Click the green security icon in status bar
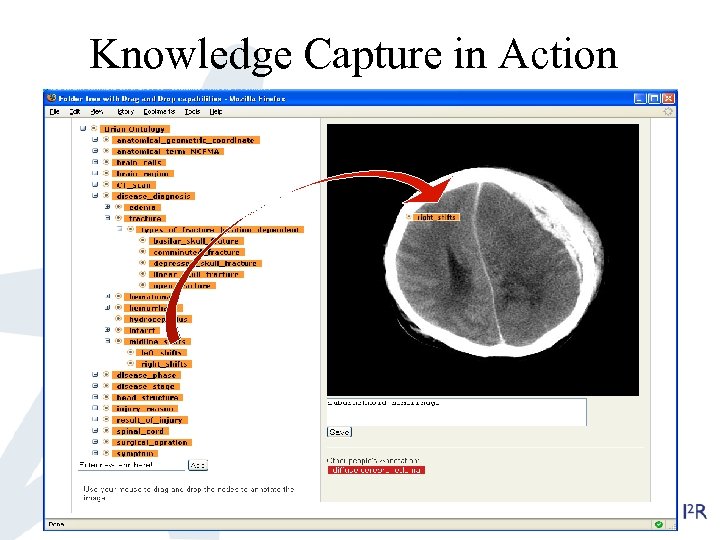Image resolution: width=720 pixels, height=540 pixels. point(659,524)
